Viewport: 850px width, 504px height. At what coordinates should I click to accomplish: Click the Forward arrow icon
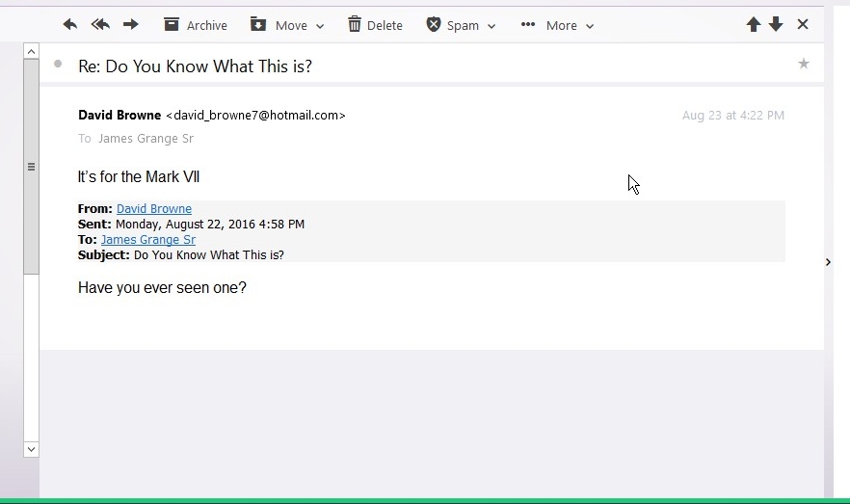click(x=131, y=24)
